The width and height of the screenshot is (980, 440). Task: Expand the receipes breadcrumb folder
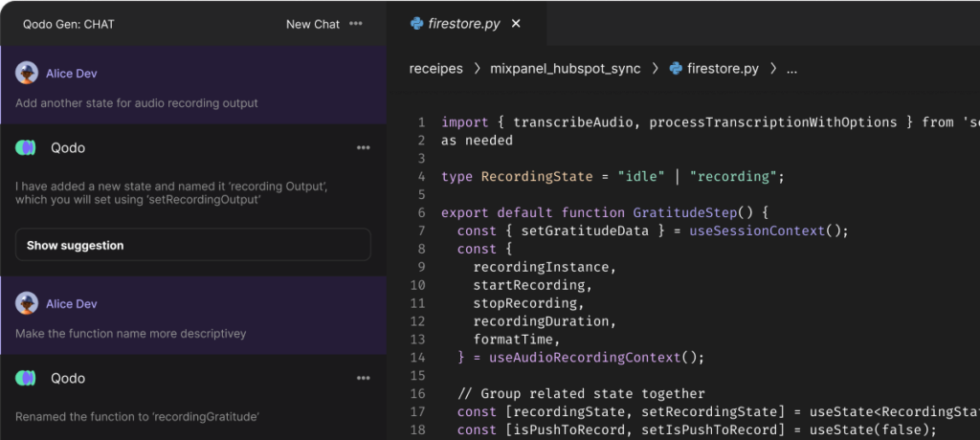436,69
